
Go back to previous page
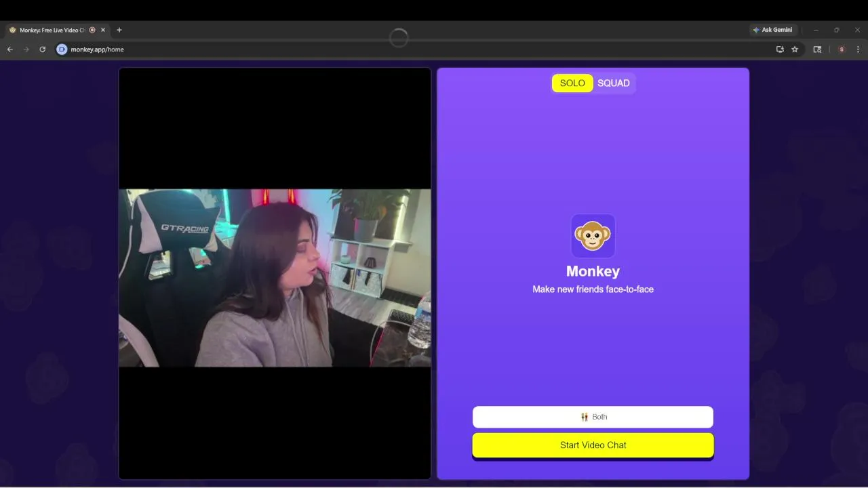(x=10, y=49)
